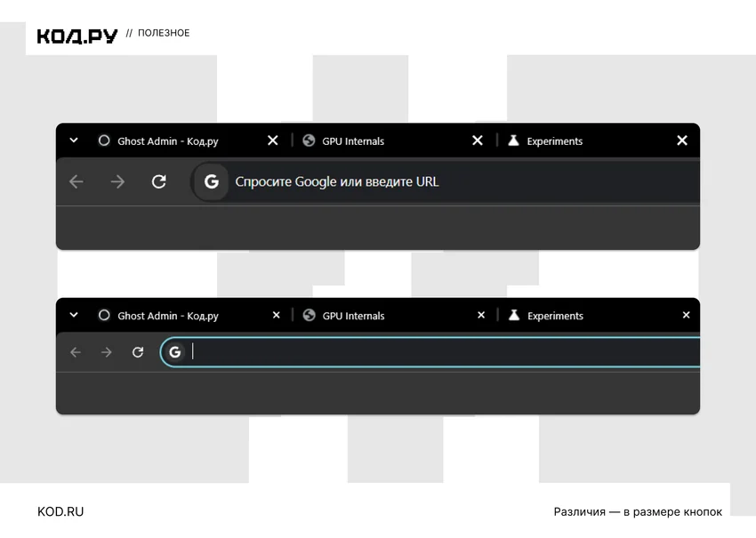Close Experiments tab in upper browser

[682, 141]
